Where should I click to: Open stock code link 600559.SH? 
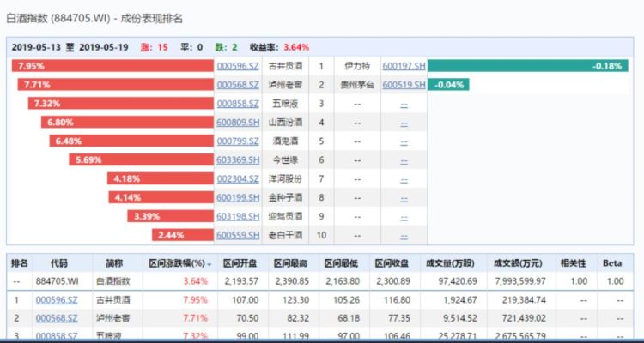[x=238, y=235]
